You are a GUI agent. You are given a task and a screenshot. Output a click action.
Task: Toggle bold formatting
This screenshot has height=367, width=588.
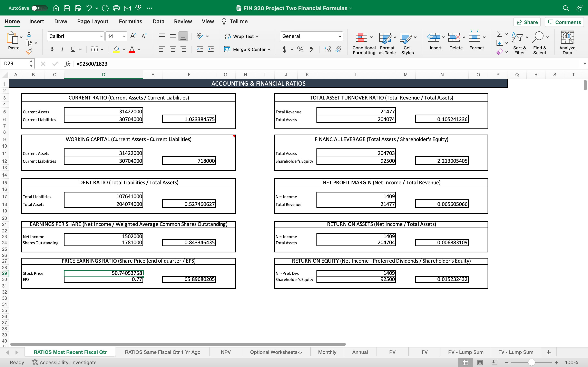coord(51,49)
